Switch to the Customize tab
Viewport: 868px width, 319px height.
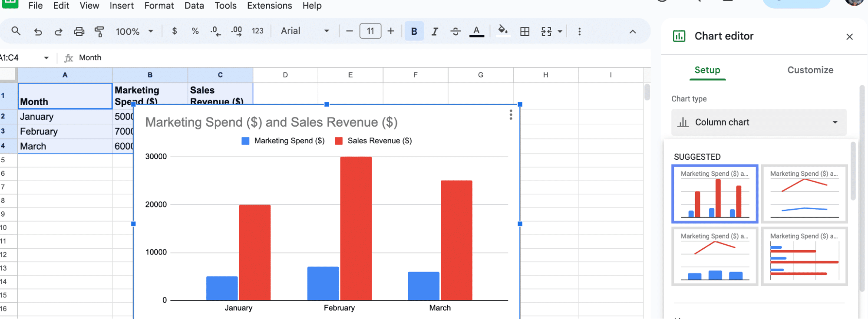[810, 70]
